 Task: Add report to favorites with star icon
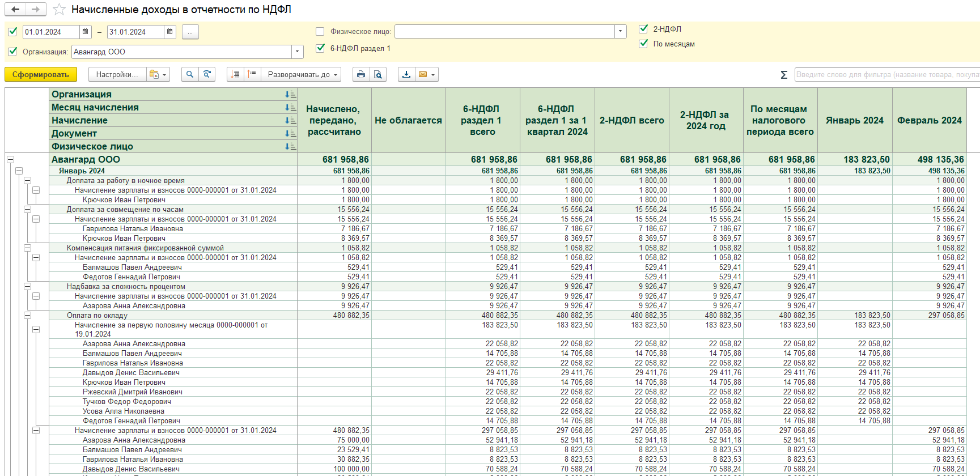59,10
